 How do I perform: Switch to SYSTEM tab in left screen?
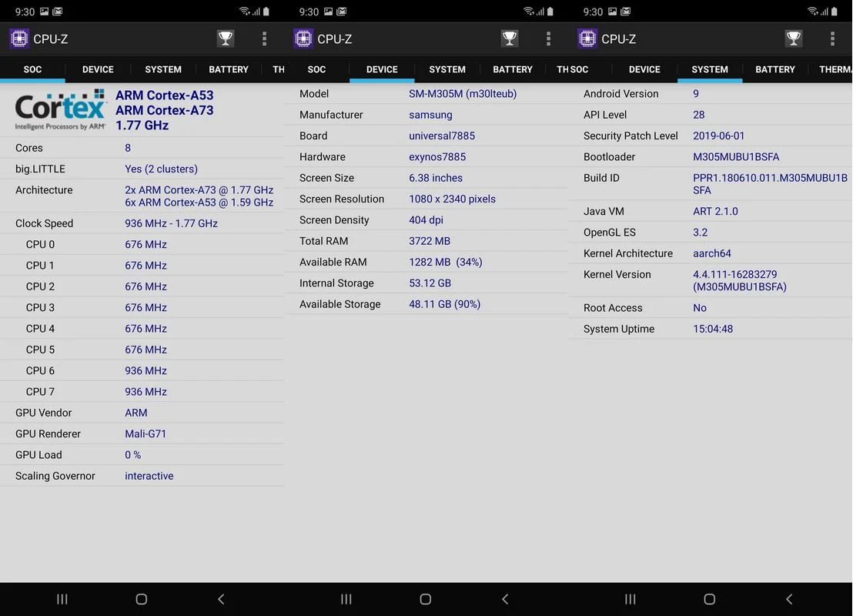click(x=163, y=69)
